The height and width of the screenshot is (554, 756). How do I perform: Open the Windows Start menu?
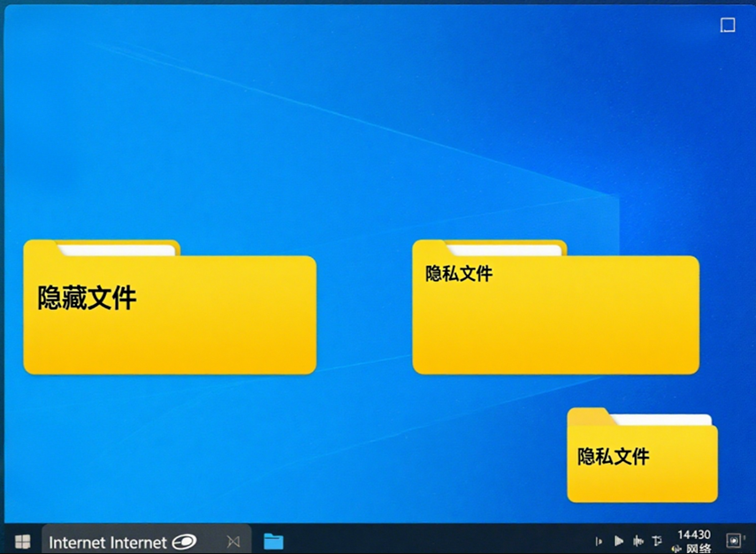(x=22, y=542)
